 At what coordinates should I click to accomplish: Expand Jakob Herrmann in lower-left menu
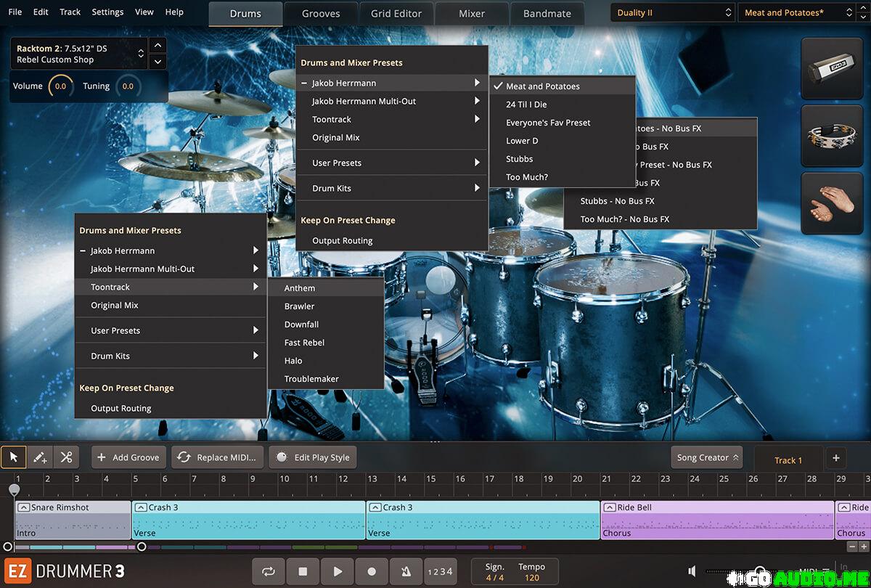[171, 250]
